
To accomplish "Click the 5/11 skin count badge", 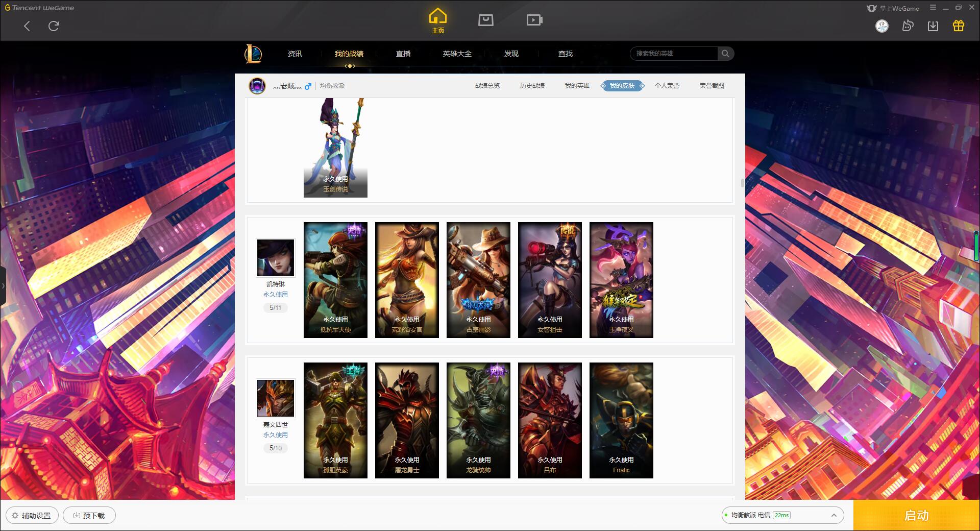I will [276, 308].
